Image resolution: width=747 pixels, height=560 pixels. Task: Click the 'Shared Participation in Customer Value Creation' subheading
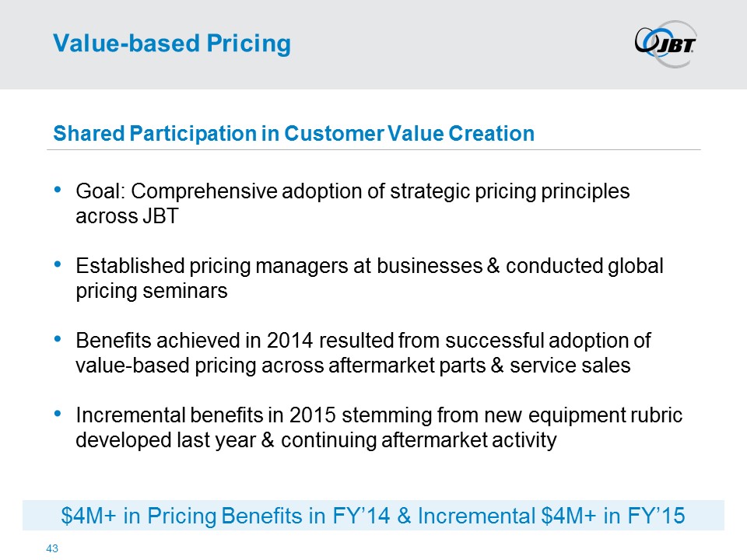293,134
